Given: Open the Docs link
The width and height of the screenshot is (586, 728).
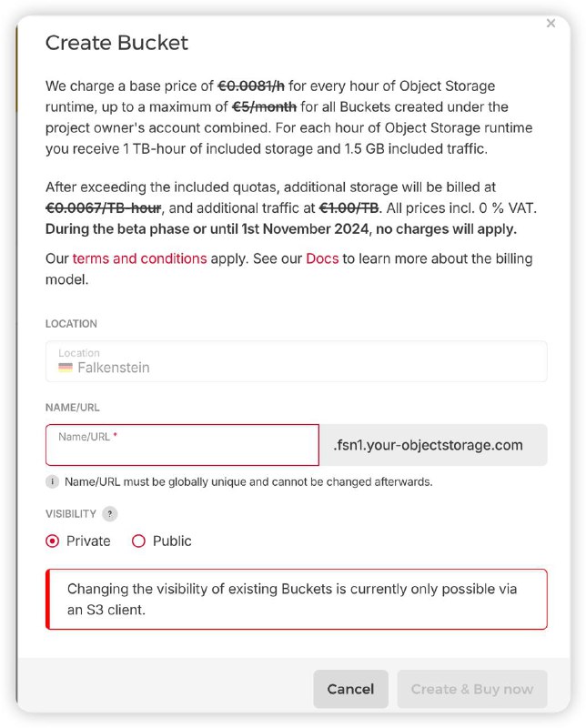Looking at the screenshot, I should point(322,258).
